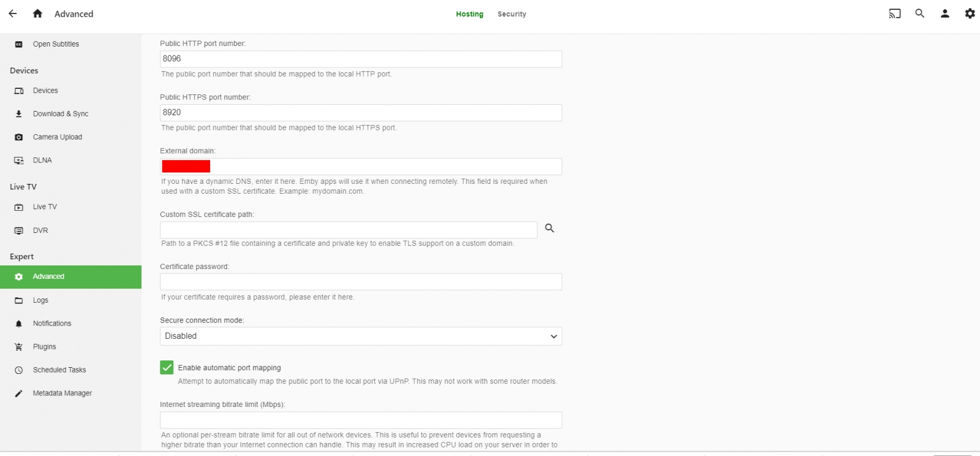Go to the home icon

37,13
